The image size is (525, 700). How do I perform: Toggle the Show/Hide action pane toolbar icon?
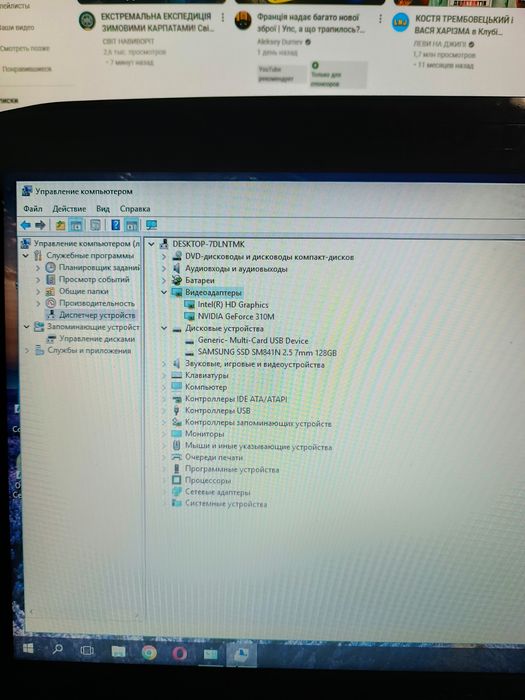pos(131,225)
